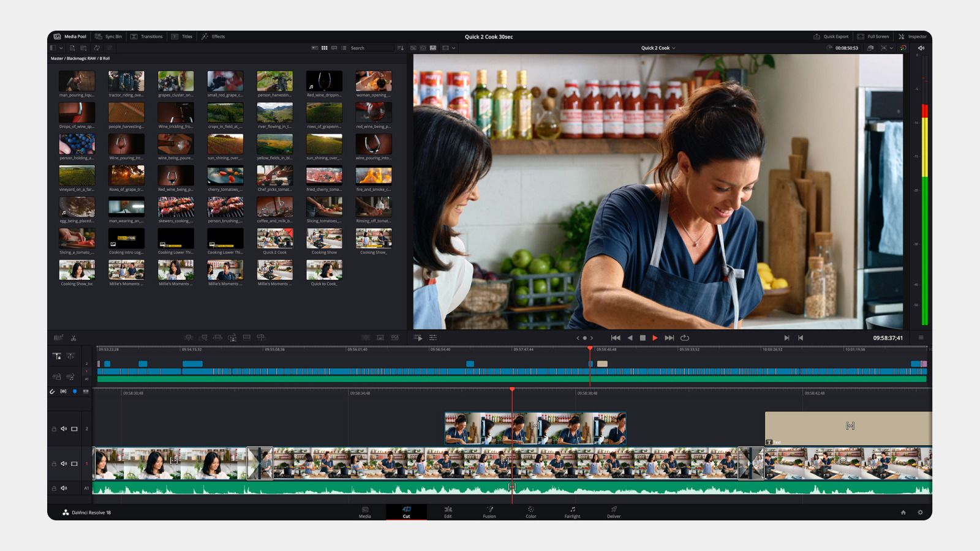Select the split clip scissors tool
980x551 pixels.
73,338
